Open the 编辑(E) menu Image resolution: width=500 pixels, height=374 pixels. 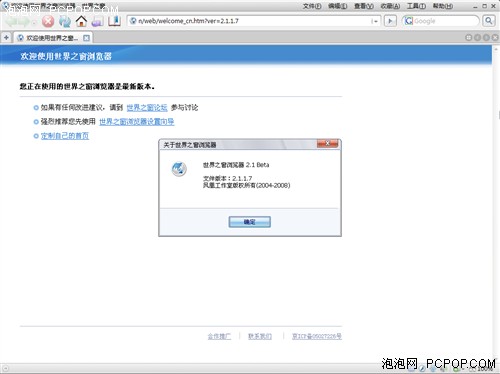tap(338, 6)
